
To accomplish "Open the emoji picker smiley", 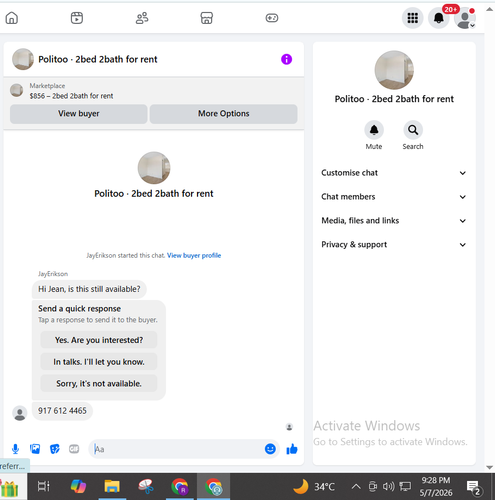I will tap(270, 449).
